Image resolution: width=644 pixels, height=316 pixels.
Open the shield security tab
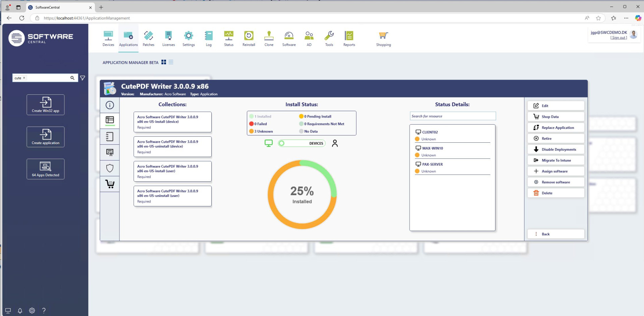click(x=110, y=168)
